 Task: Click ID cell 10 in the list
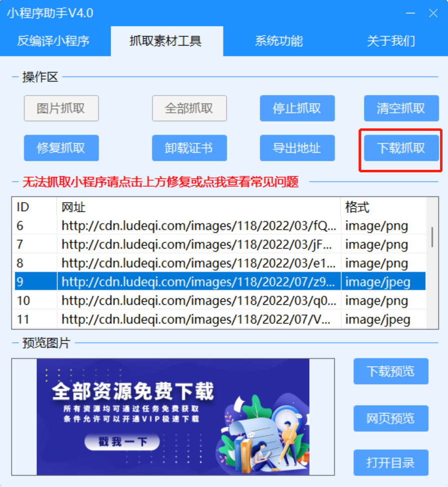click(35, 301)
